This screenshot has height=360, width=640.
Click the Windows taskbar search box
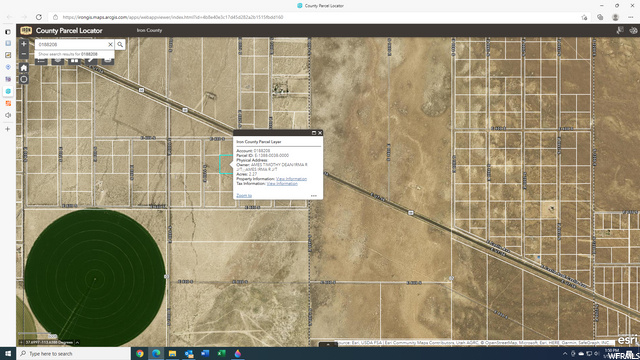pos(73,353)
